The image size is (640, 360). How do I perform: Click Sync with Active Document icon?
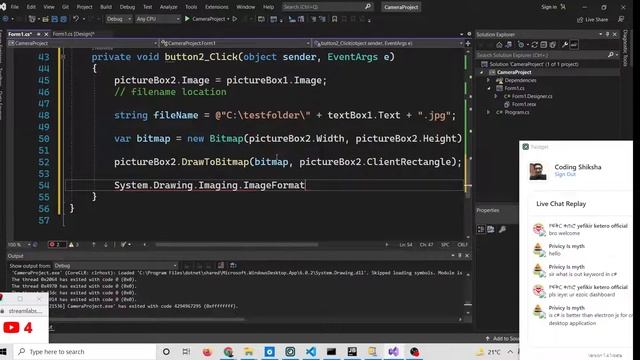point(534,44)
